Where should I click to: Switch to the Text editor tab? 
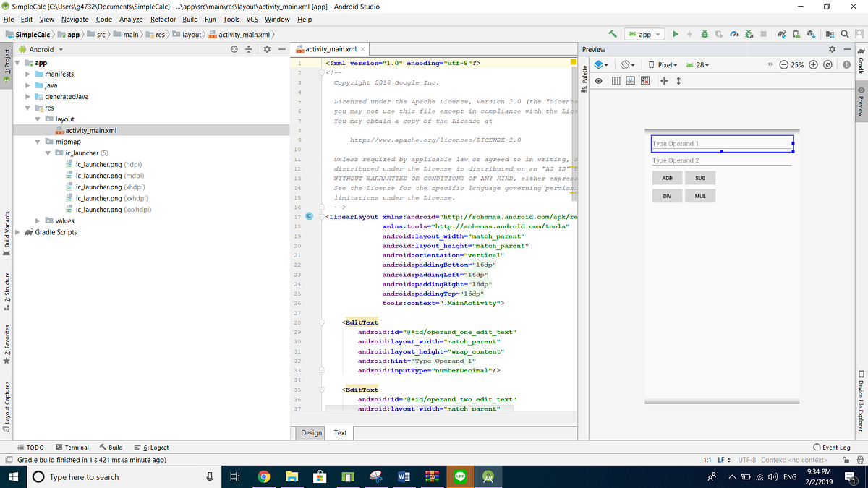[x=340, y=432]
